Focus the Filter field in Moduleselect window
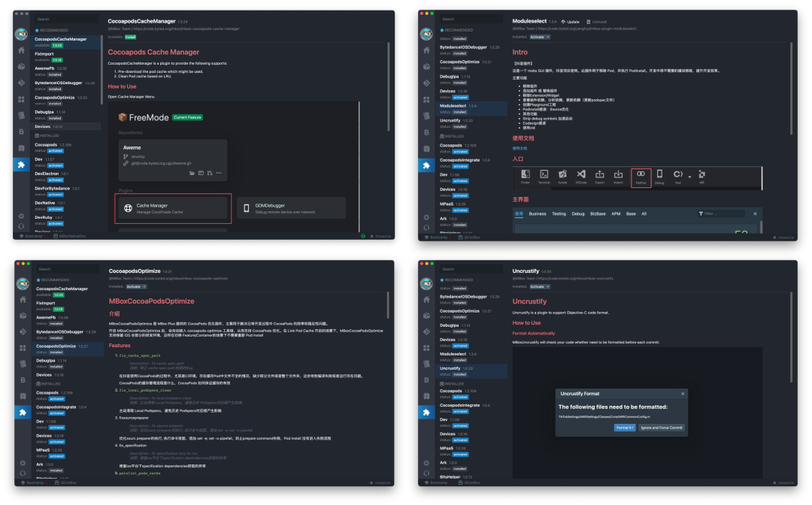The image size is (812, 505). (722, 213)
